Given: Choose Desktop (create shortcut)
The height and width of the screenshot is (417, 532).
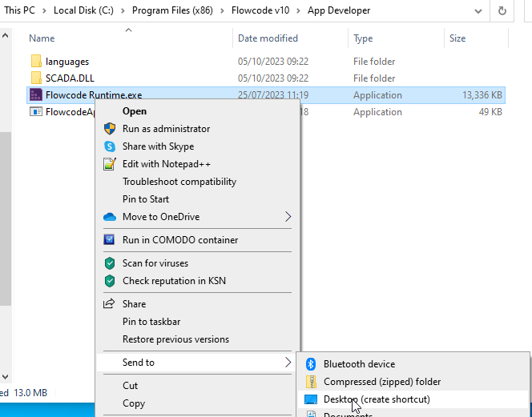Looking at the screenshot, I should pyautogui.click(x=413, y=399).
